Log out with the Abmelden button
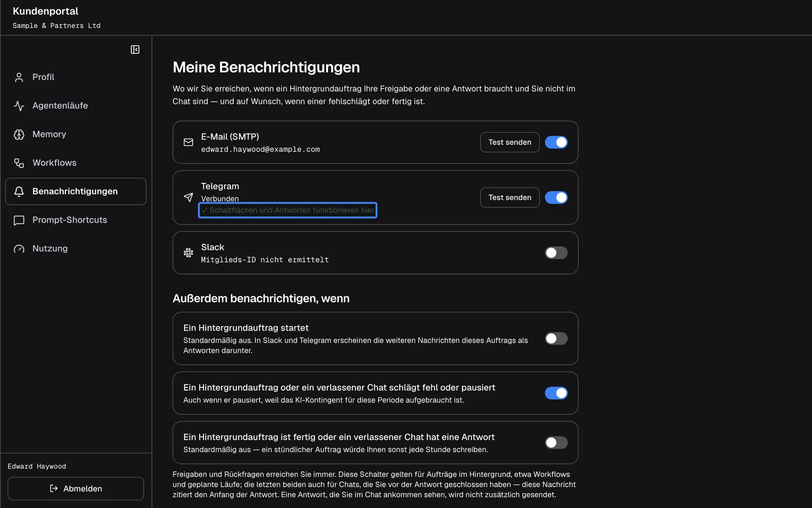The width and height of the screenshot is (812, 508). (x=76, y=489)
